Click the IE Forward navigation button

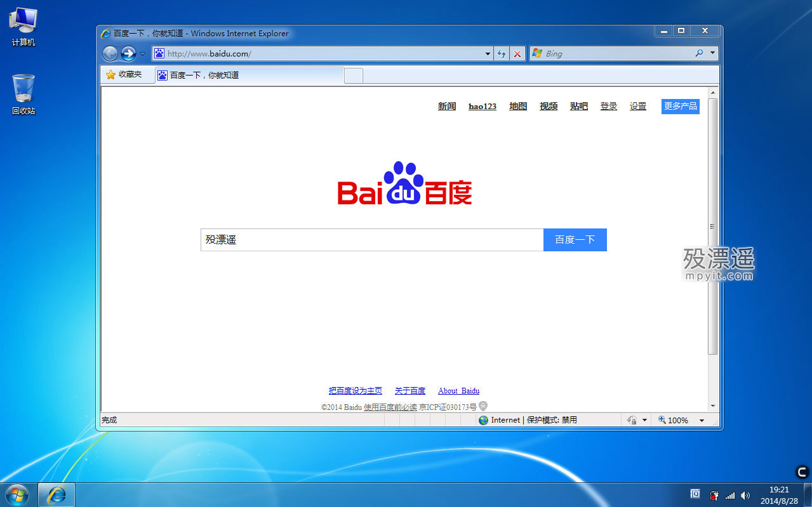coord(128,54)
